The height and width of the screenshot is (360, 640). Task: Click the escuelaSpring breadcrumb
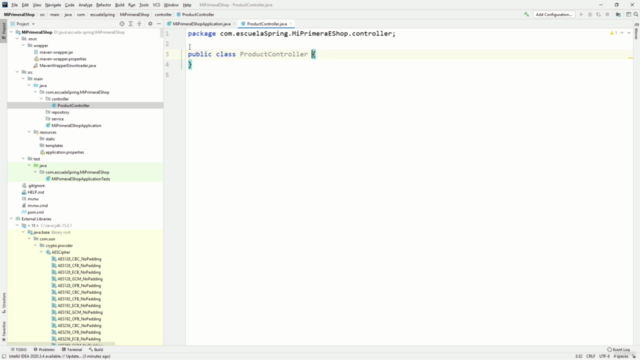(102, 14)
